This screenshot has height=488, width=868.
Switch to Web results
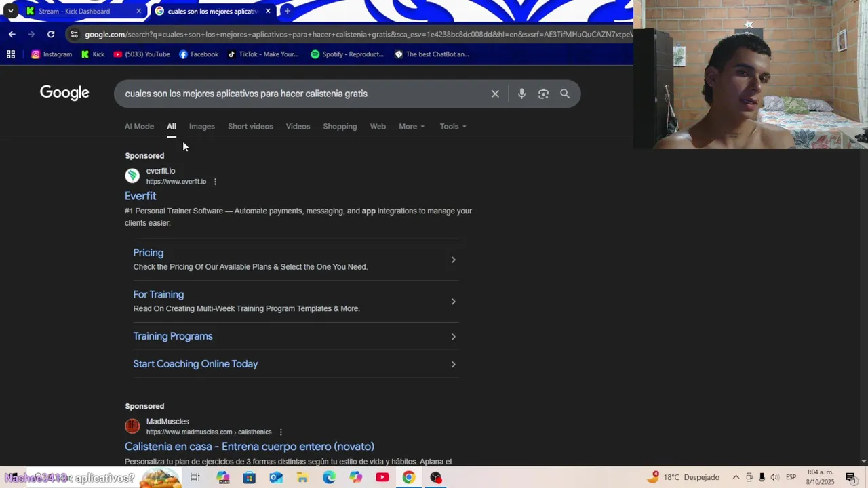click(x=378, y=127)
